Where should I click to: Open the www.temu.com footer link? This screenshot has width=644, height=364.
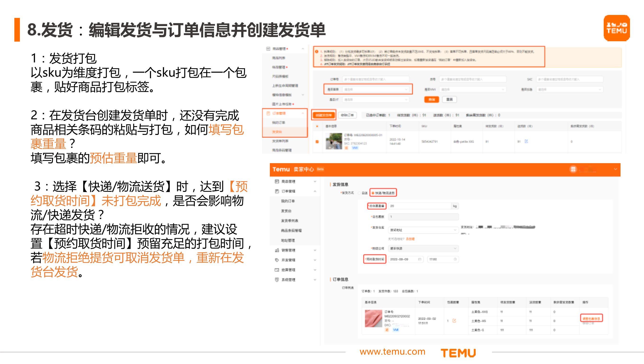[x=392, y=352]
